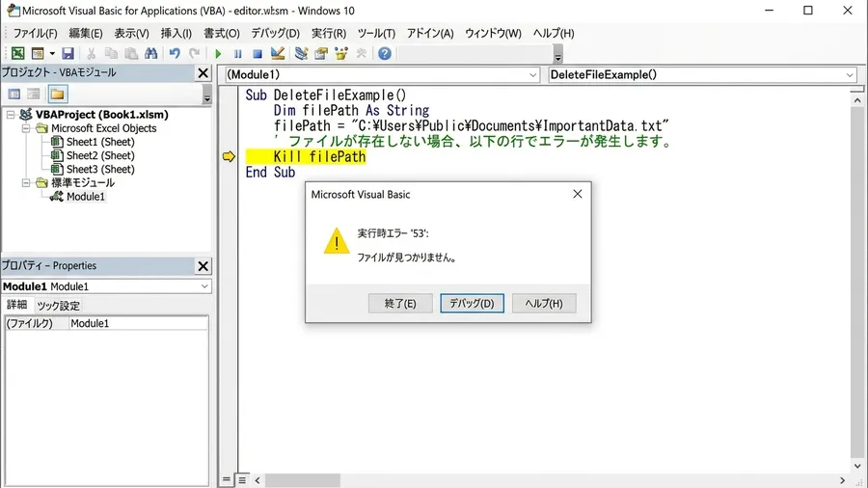Close the プロパティ panel
This screenshot has height=488, width=868.
click(x=203, y=266)
